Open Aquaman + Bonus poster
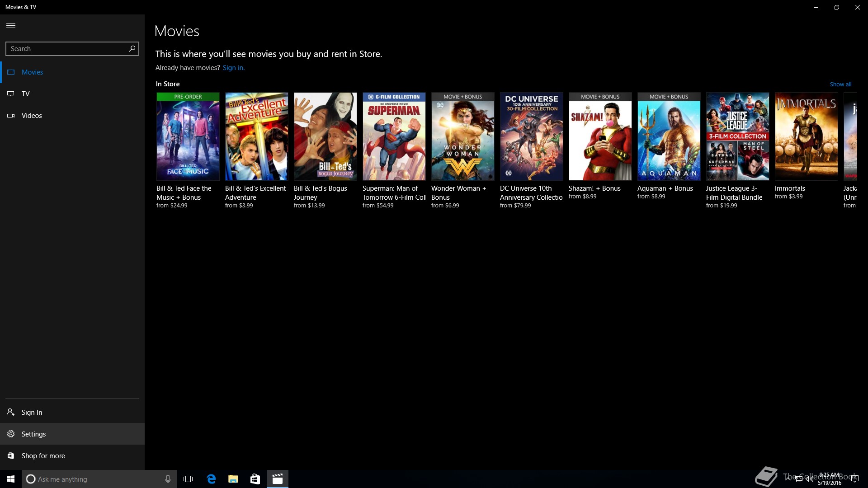868x488 pixels. [x=669, y=136]
